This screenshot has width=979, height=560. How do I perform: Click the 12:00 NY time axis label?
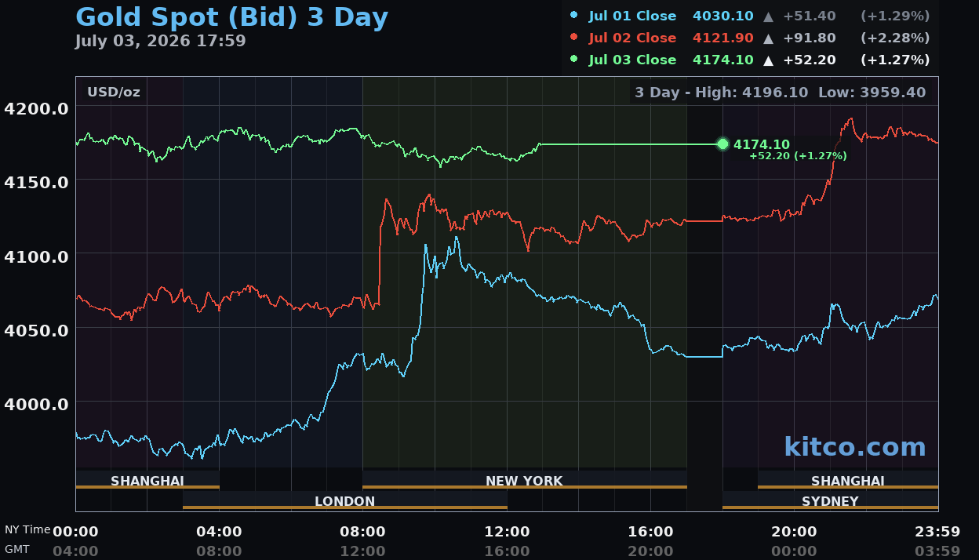tap(507, 531)
